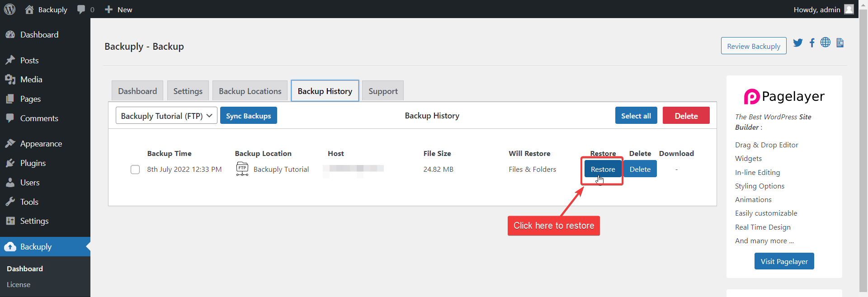Open the website globe icon

click(x=826, y=42)
